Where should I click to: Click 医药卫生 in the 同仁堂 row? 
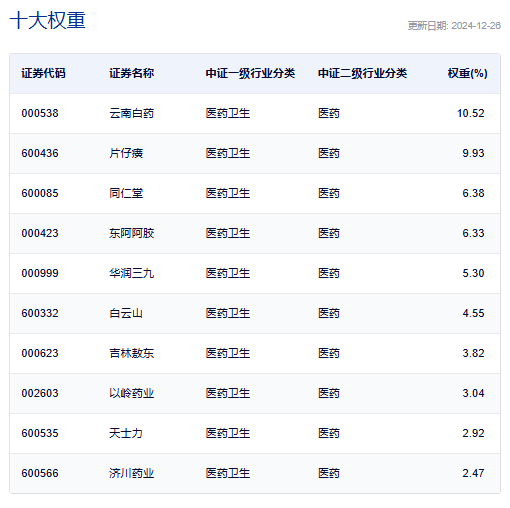tap(228, 193)
